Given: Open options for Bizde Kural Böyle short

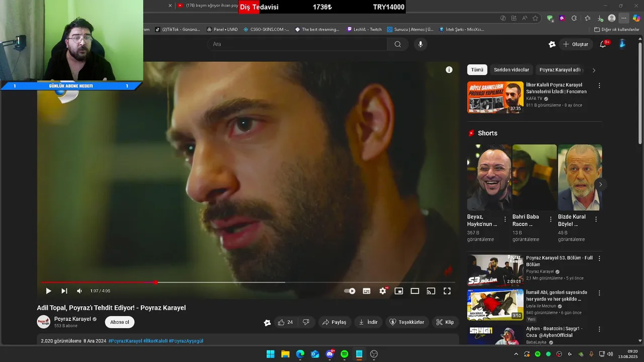Looking at the screenshot, I should tap(596, 219).
